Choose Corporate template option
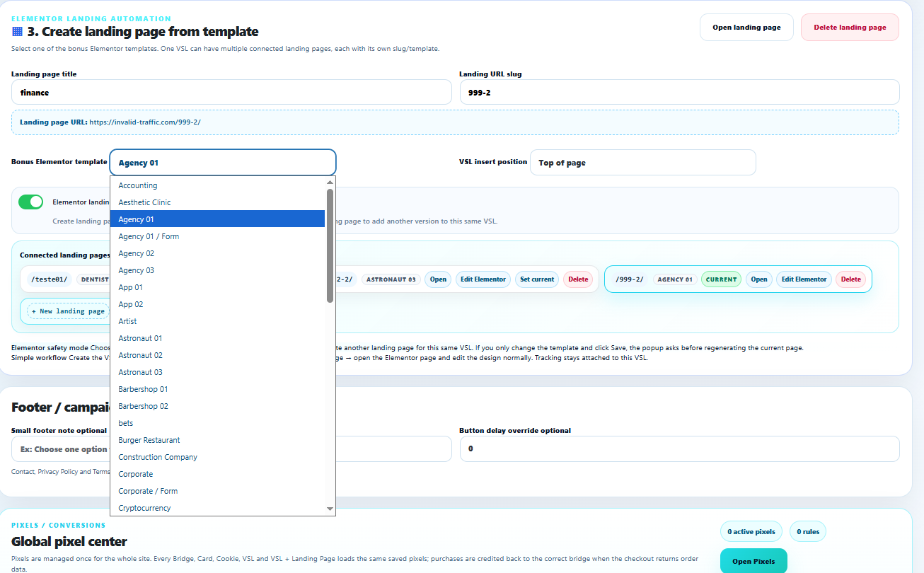This screenshot has width=924, height=573. 217,474
